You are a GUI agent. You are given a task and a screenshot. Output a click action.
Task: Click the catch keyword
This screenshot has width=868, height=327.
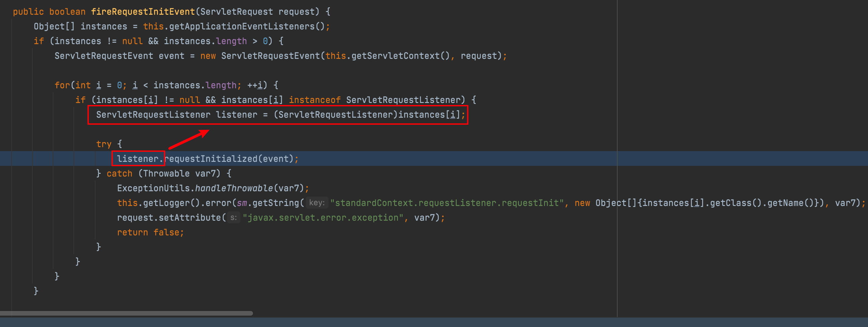(x=119, y=174)
